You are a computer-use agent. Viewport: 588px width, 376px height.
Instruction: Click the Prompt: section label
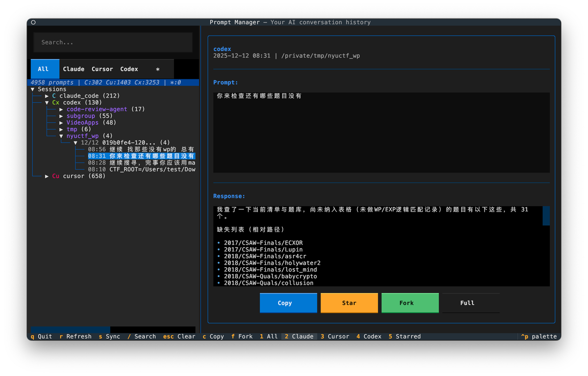click(x=225, y=83)
